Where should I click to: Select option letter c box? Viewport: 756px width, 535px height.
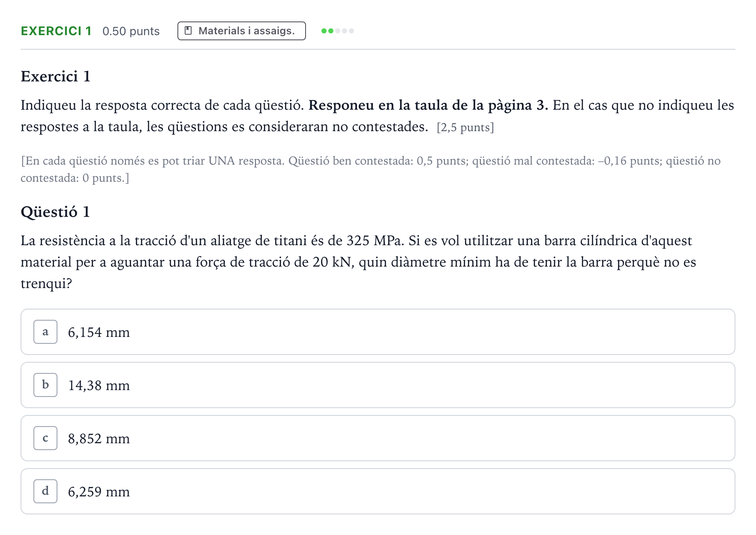(45, 438)
